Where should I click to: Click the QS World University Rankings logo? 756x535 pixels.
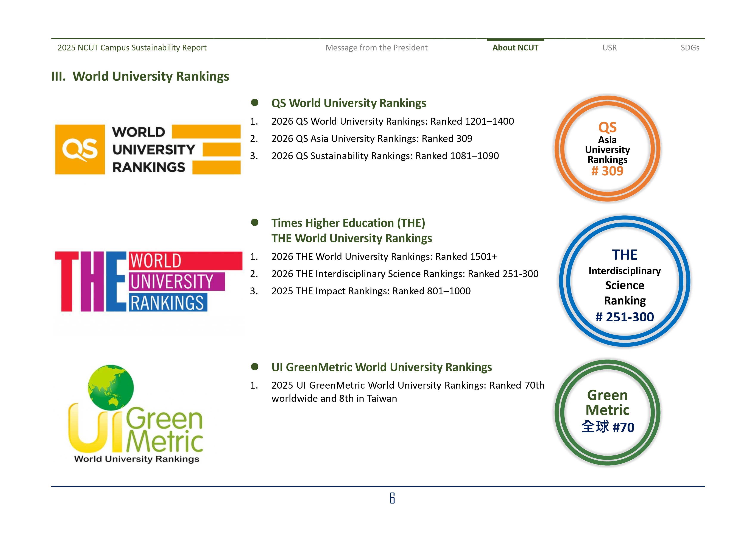click(x=148, y=149)
